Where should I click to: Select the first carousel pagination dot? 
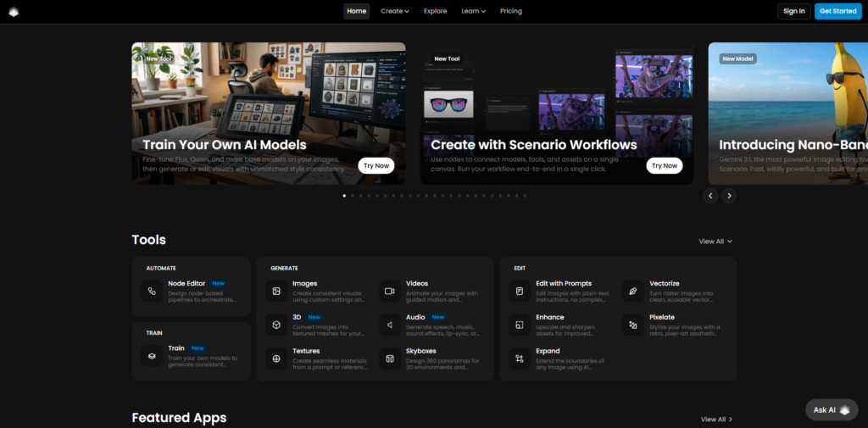coord(344,196)
